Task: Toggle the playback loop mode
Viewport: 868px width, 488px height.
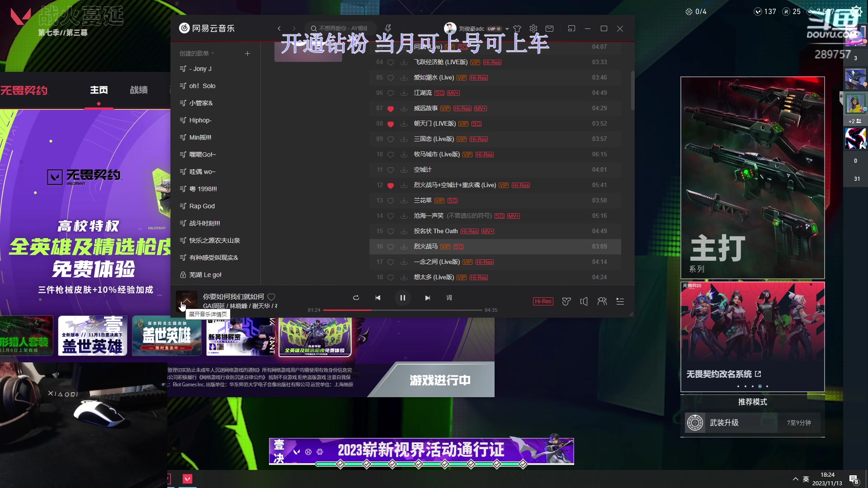Action: tap(356, 298)
